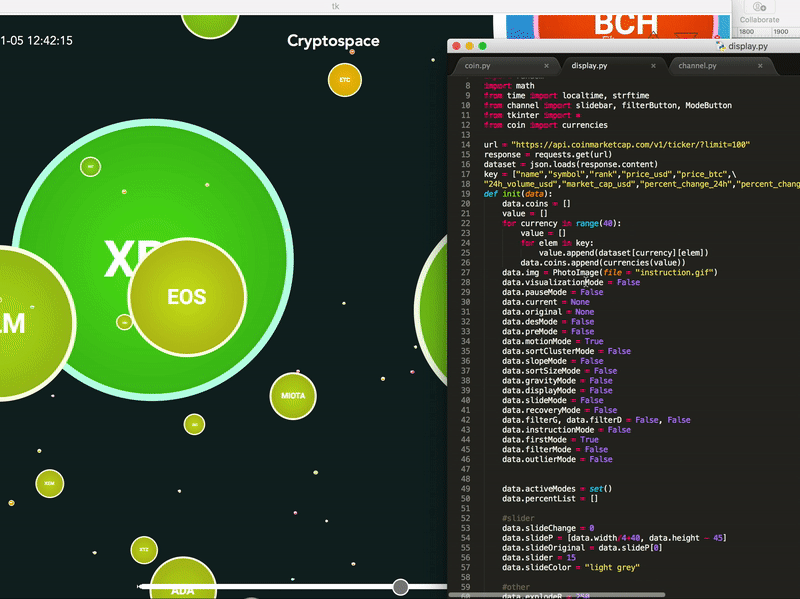Click the yellow bubble below the Cryptospace title

pos(345,80)
